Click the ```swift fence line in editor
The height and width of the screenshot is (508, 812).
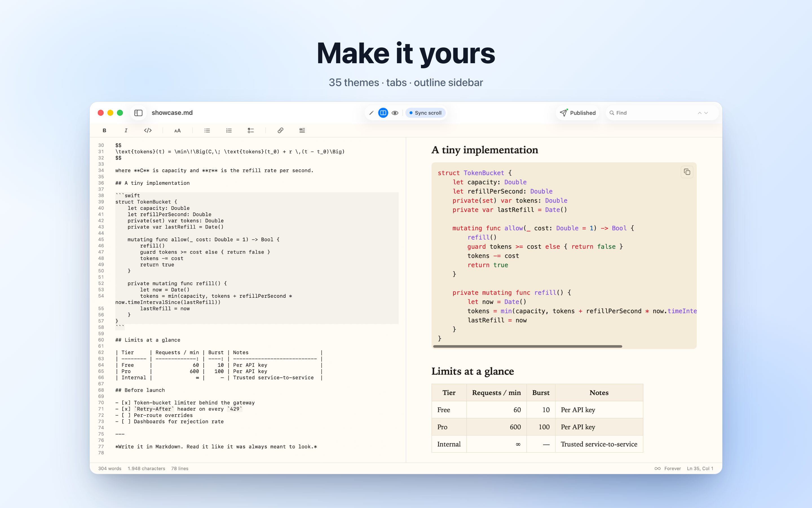(x=127, y=196)
